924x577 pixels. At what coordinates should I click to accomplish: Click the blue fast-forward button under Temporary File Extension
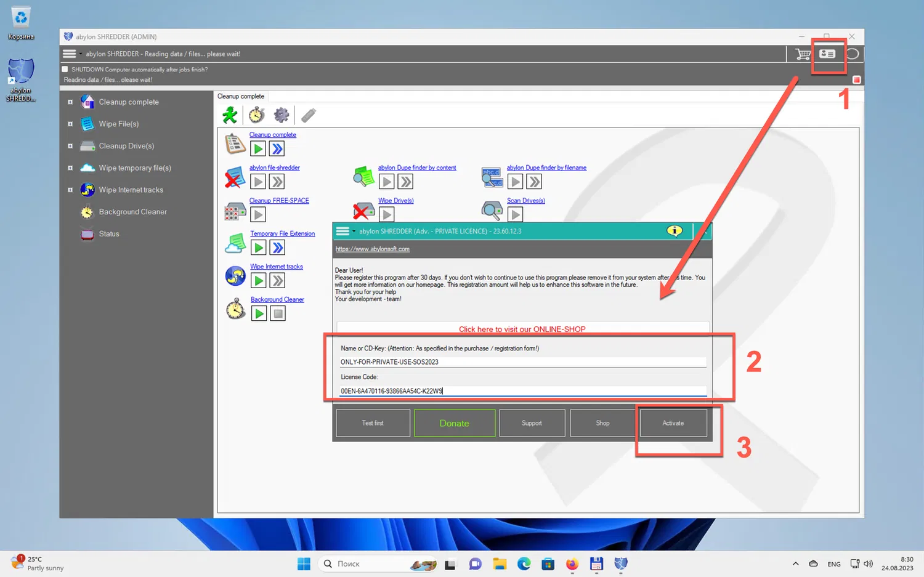(x=278, y=248)
